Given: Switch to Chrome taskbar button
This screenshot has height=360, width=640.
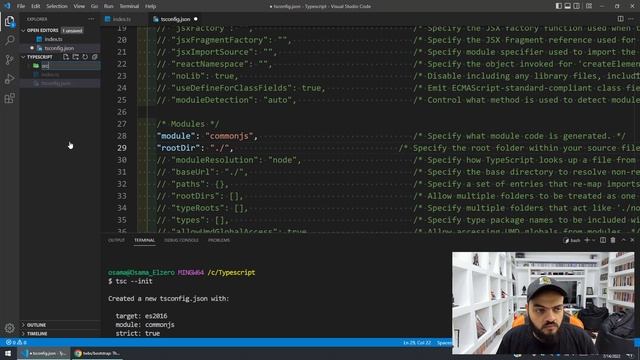Looking at the screenshot, I should (x=96, y=353).
